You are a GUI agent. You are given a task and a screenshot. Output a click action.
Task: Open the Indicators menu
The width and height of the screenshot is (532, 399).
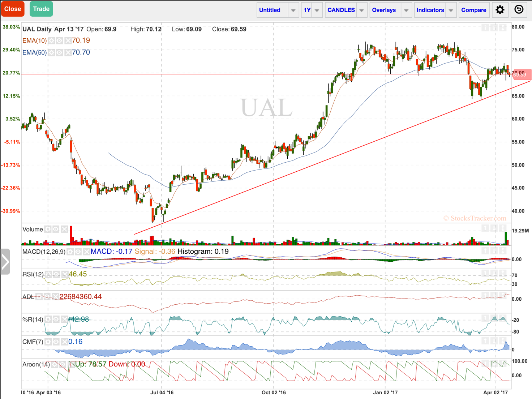coord(430,10)
